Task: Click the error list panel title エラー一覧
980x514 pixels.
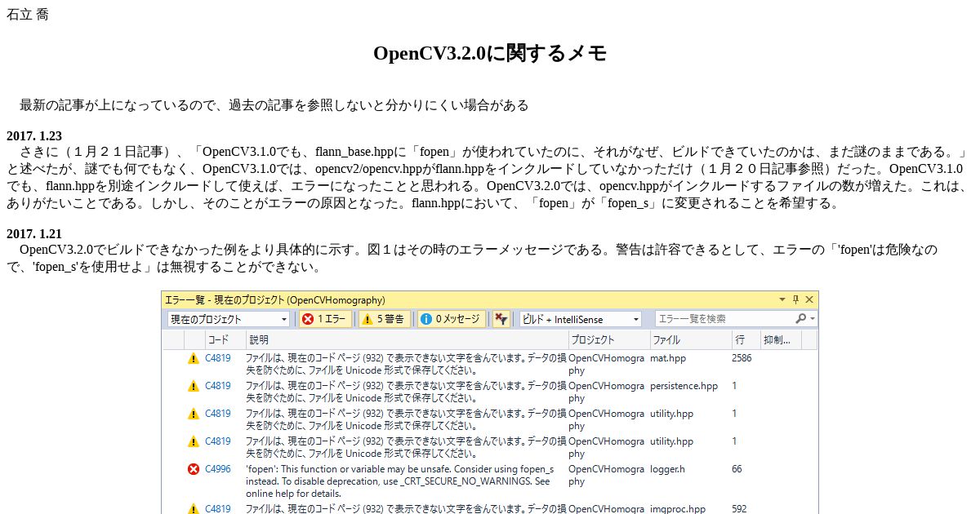Action: pyautogui.click(x=184, y=300)
